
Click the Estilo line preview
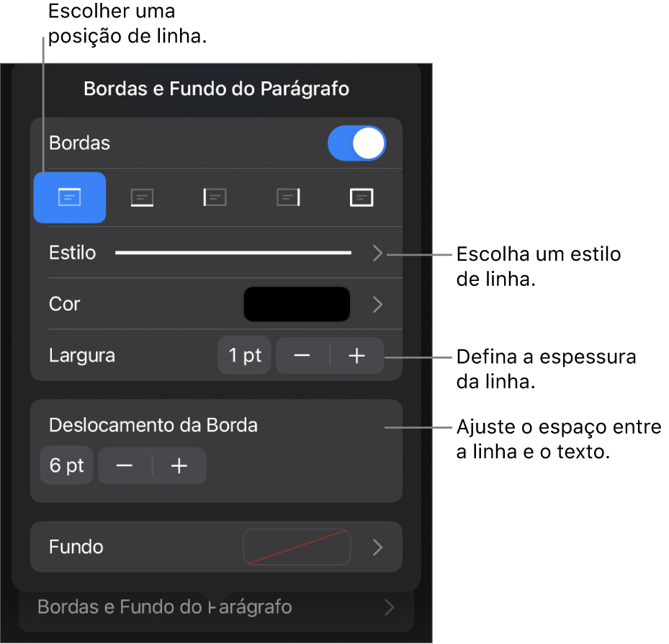pos(233,253)
